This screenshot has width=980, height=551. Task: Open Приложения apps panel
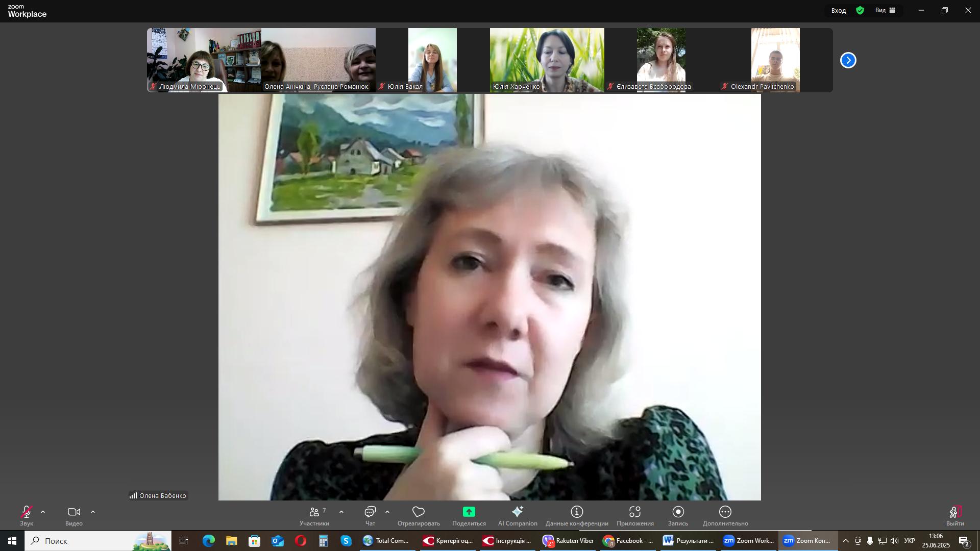635,516
